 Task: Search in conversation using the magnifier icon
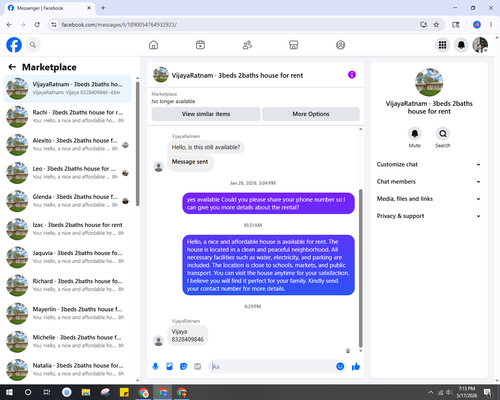tap(443, 134)
